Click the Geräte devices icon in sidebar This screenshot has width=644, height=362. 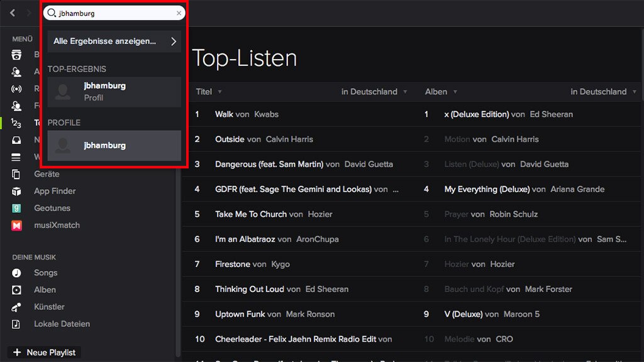(x=17, y=174)
